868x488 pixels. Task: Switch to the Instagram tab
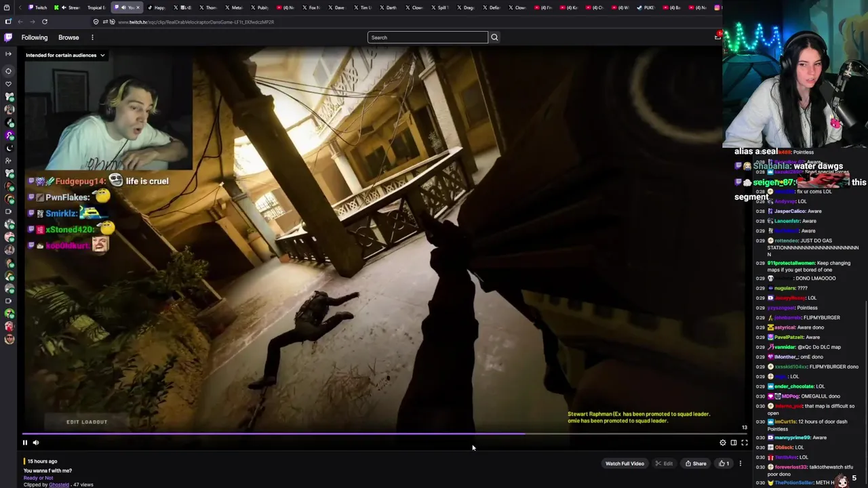point(717,7)
